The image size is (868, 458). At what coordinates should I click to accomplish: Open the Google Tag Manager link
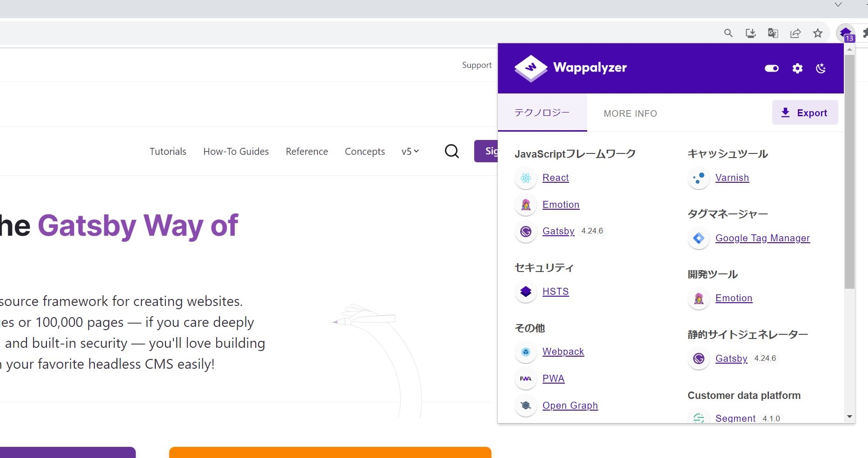click(762, 238)
